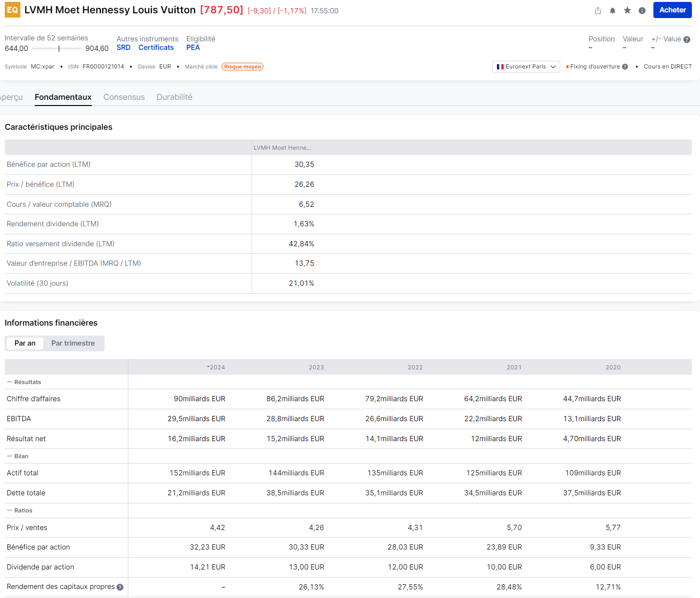The height and width of the screenshot is (598, 700).
Task: Click the share icon in the header
Action: click(598, 10)
